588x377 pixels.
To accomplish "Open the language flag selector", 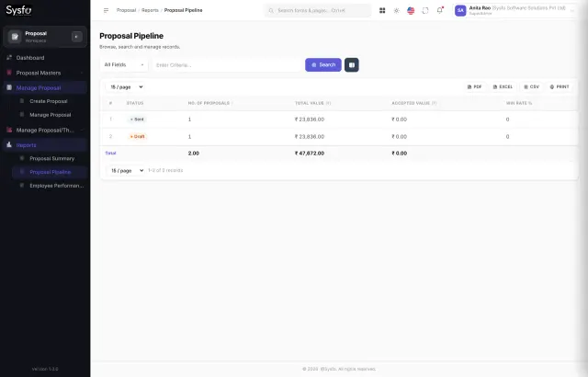I will (411, 10).
